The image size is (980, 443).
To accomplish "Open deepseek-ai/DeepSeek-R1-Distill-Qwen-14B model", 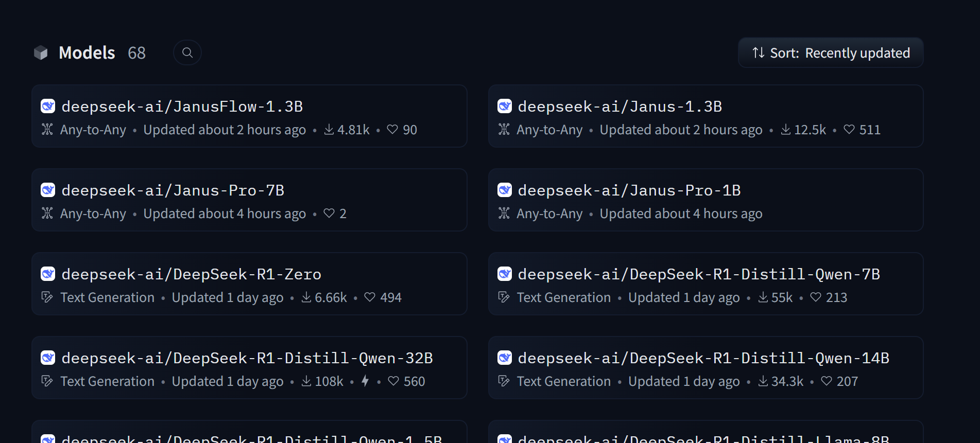I will [x=706, y=368].
